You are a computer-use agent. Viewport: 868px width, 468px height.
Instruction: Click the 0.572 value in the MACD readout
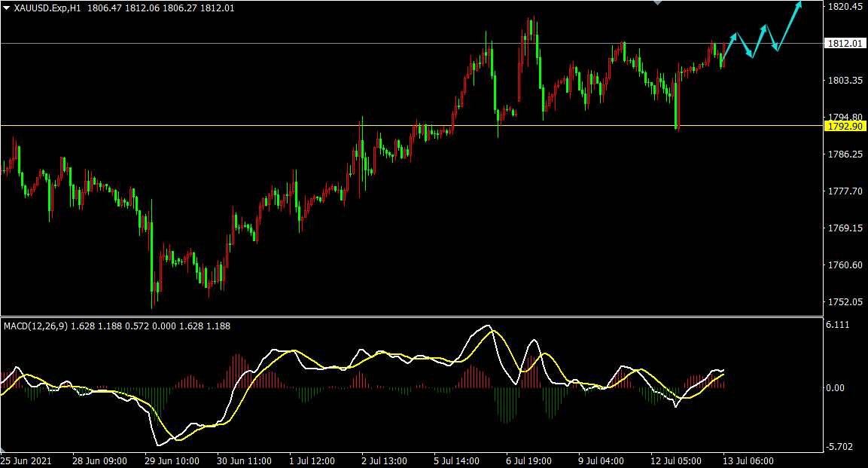[137, 326]
